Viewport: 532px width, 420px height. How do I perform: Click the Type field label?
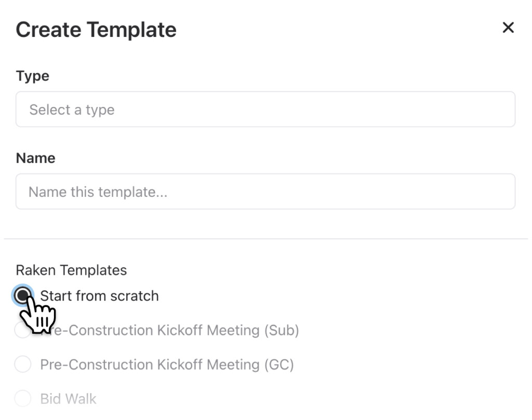click(32, 76)
